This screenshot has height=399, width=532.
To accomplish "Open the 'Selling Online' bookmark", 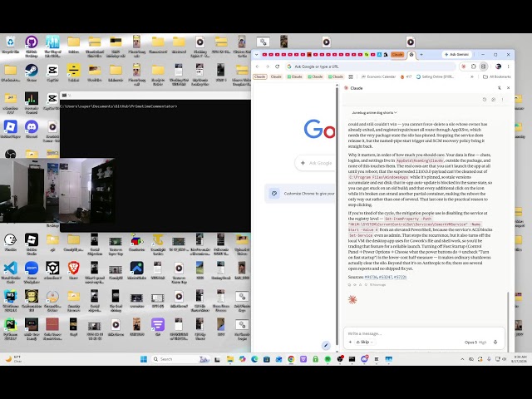I will pyautogui.click(x=435, y=76).
